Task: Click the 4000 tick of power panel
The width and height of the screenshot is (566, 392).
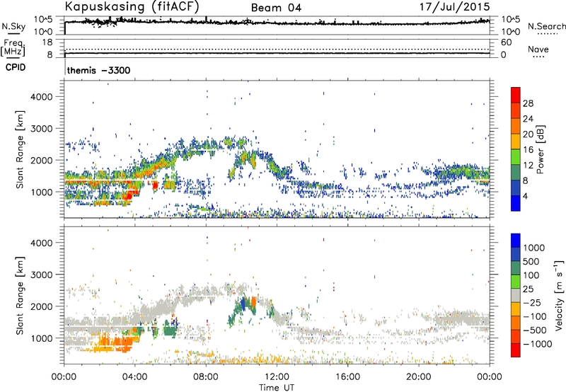Action: click(41, 97)
